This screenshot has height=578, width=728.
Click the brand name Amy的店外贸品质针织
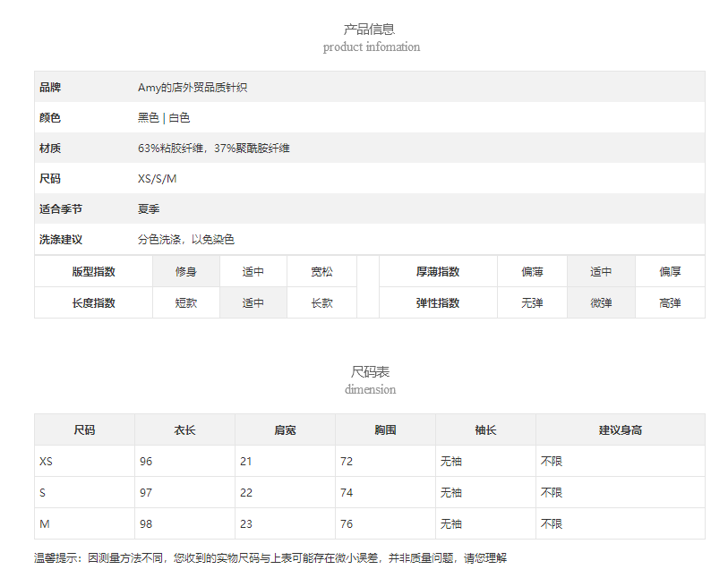(x=193, y=88)
